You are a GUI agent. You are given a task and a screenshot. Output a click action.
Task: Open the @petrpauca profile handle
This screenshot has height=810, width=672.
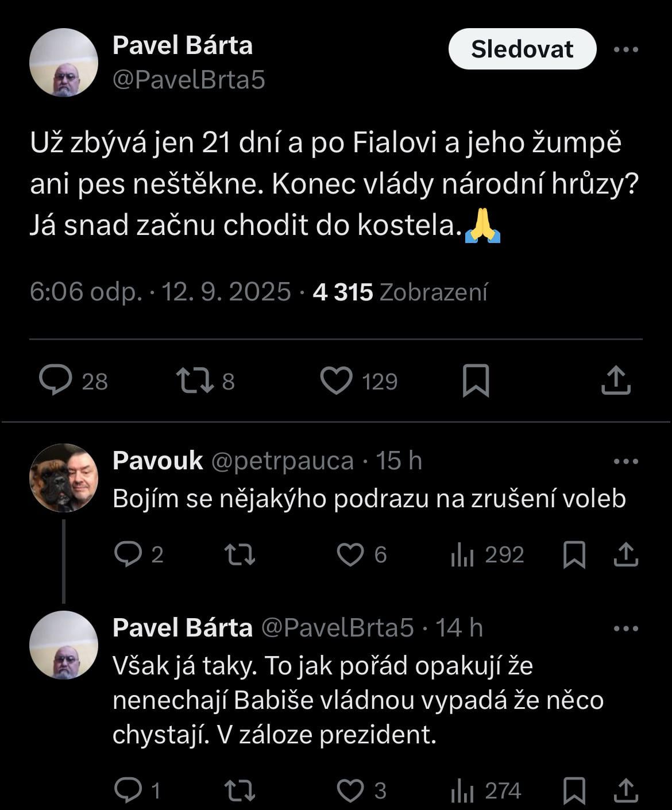282,461
